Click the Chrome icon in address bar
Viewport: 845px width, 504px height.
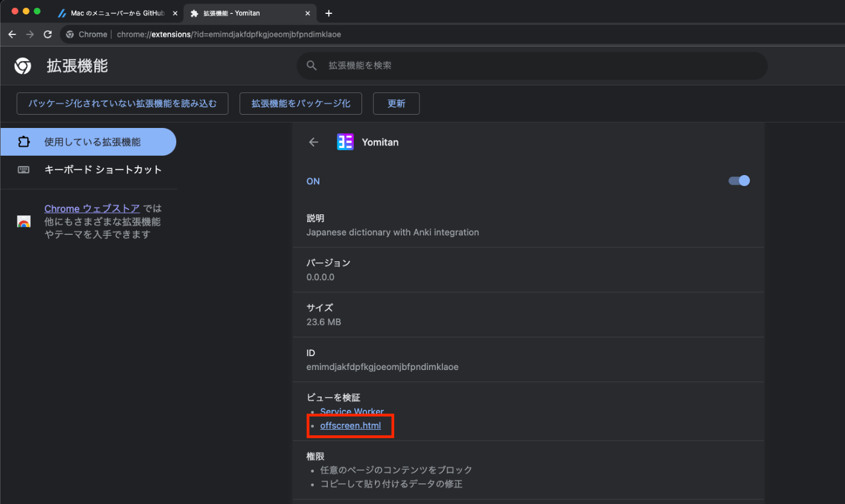(x=70, y=34)
